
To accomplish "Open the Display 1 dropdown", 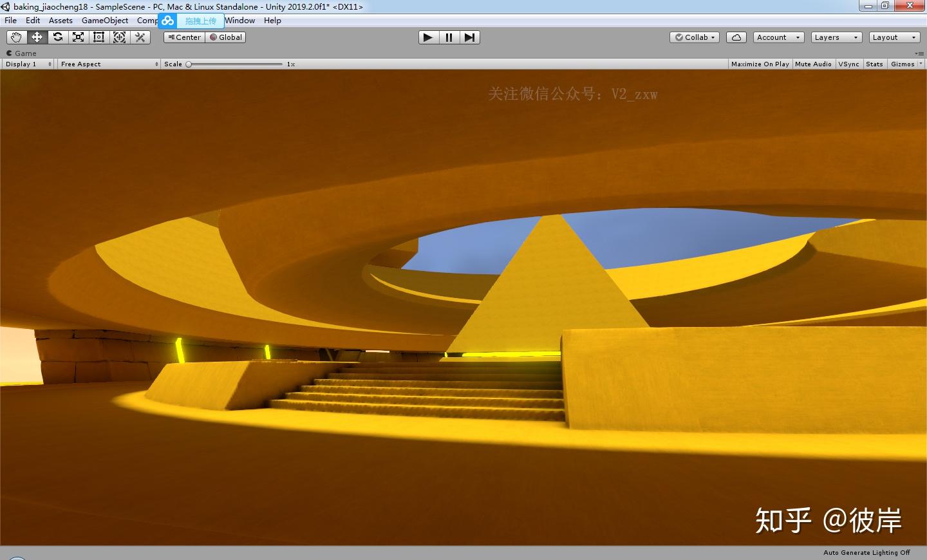I will [x=28, y=64].
